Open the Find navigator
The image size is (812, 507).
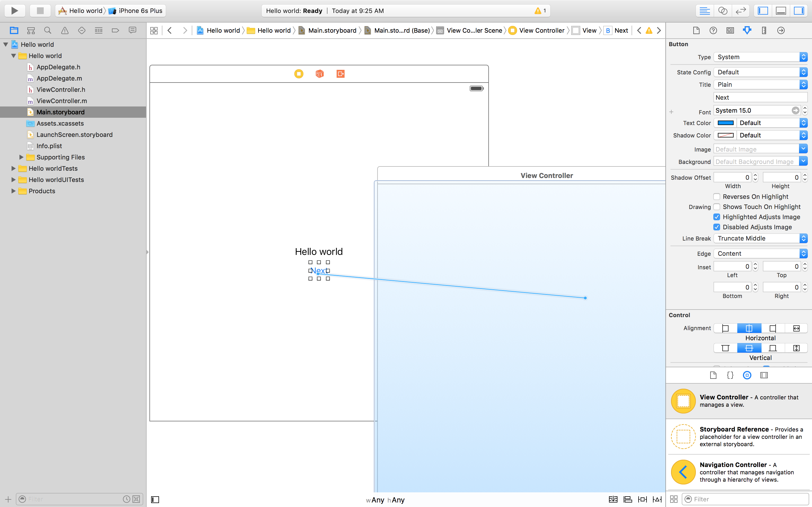[x=48, y=30]
